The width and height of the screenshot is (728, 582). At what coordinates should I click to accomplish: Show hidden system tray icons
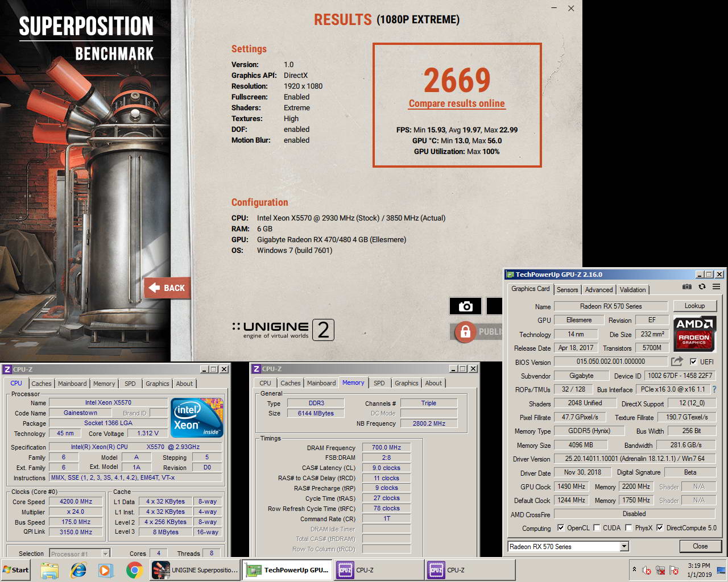(x=634, y=569)
